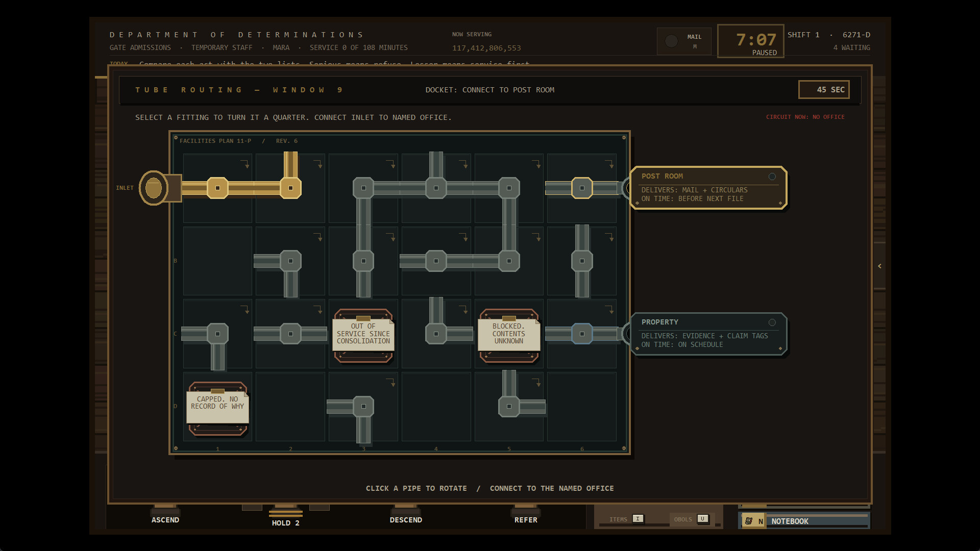Click the now serving number 117,412,806,553
The image size is (980, 551).
pyautogui.click(x=486, y=48)
